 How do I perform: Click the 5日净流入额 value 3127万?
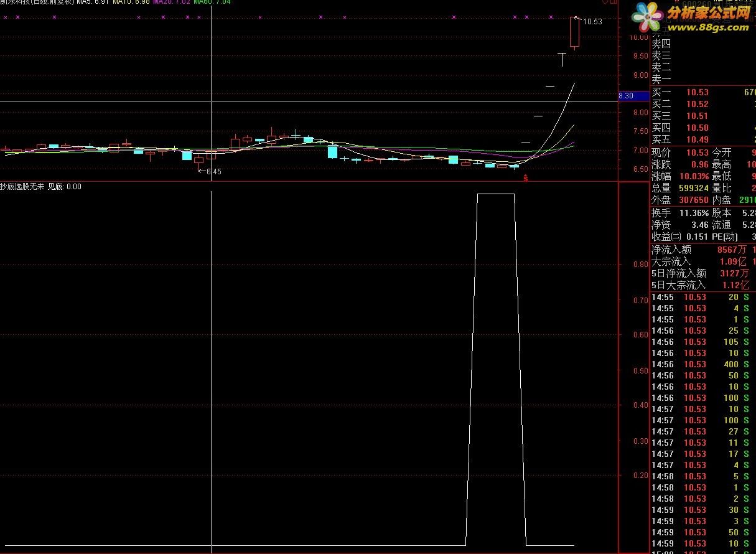point(734,273)
